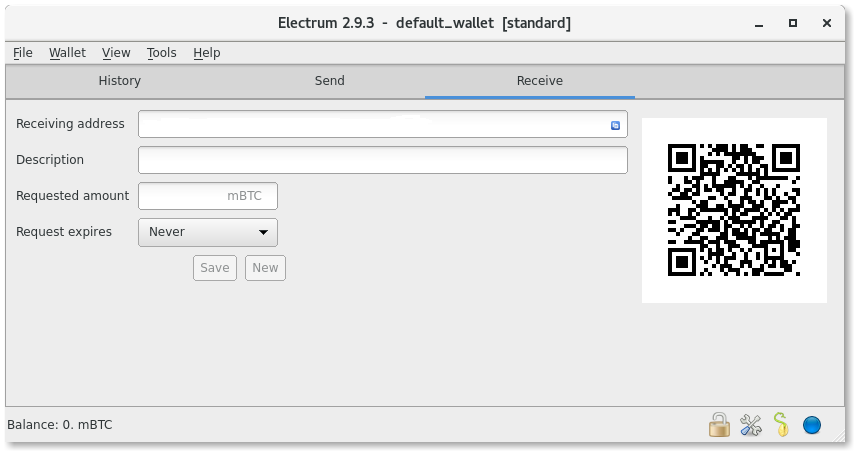
Task: Click the Never dropdown arrow
Action: click(263, 233)
